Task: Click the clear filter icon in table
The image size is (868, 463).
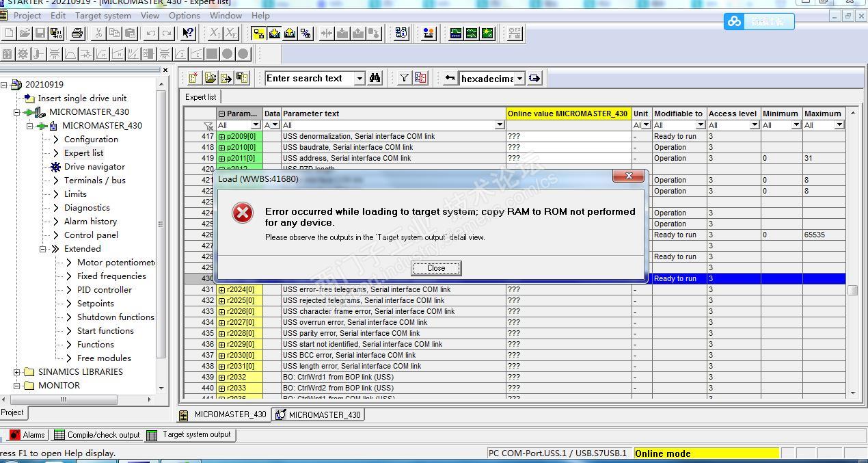Action: (208, 125)
